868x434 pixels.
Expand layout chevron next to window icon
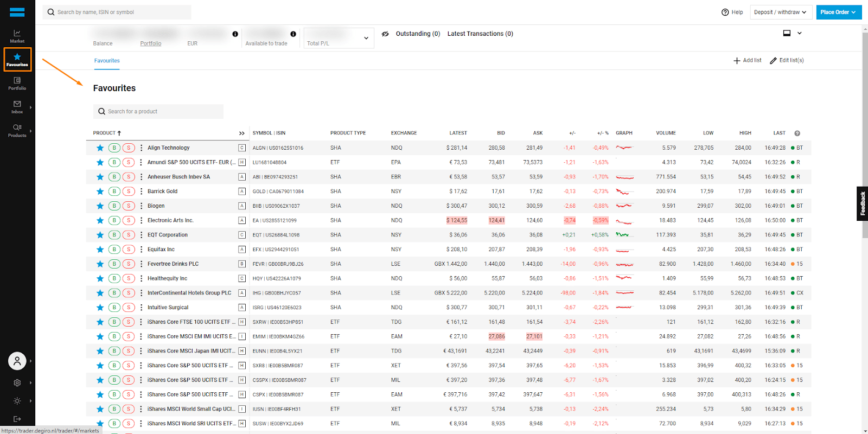pyautogui.click(x=799, y=33)
